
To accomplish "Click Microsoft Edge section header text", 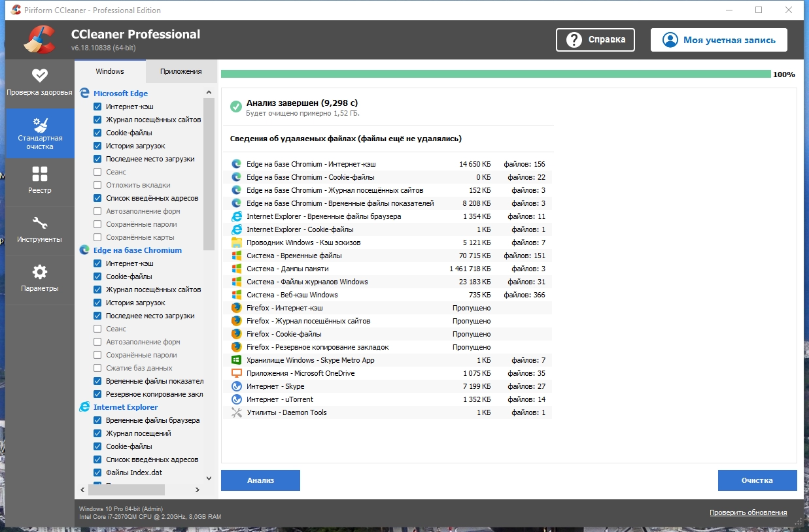I will point(120,93).
